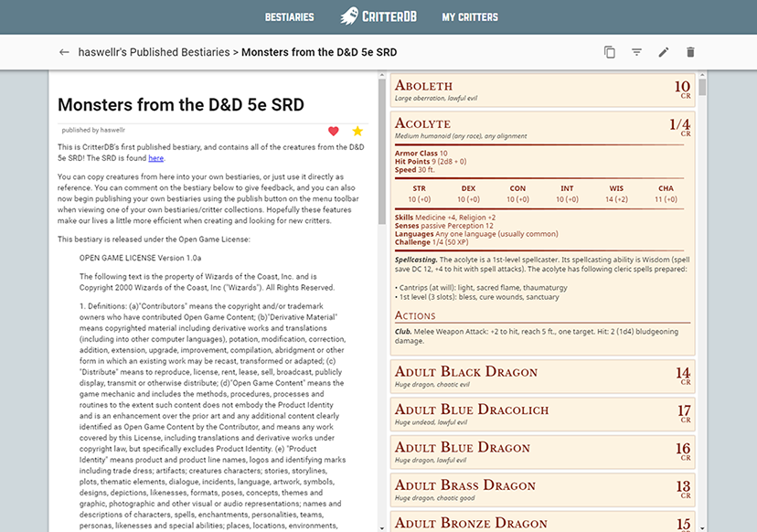757x532 pixels.
Task: Click the description panel scrollbar thumb
Action: point(382,151)
